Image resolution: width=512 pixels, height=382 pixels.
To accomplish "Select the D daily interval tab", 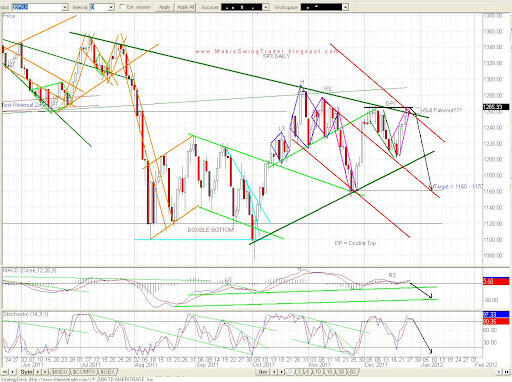I will point(290,372).
